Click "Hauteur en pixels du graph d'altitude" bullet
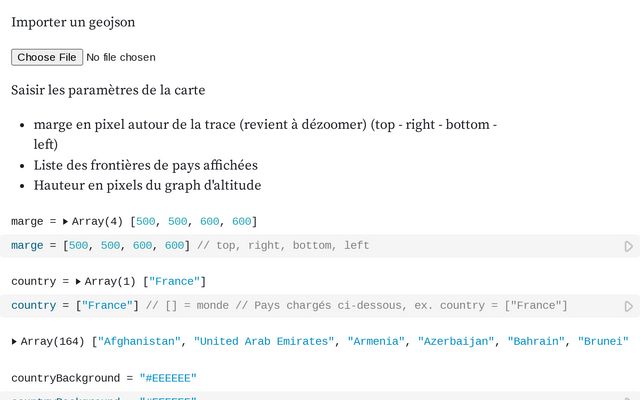Viewport: 640px width, 400px height. point(147,185)
